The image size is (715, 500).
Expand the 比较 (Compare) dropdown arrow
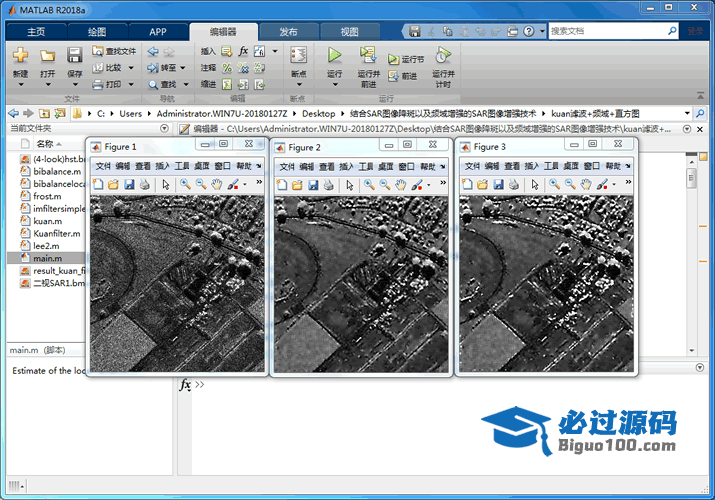click(130, 68)
